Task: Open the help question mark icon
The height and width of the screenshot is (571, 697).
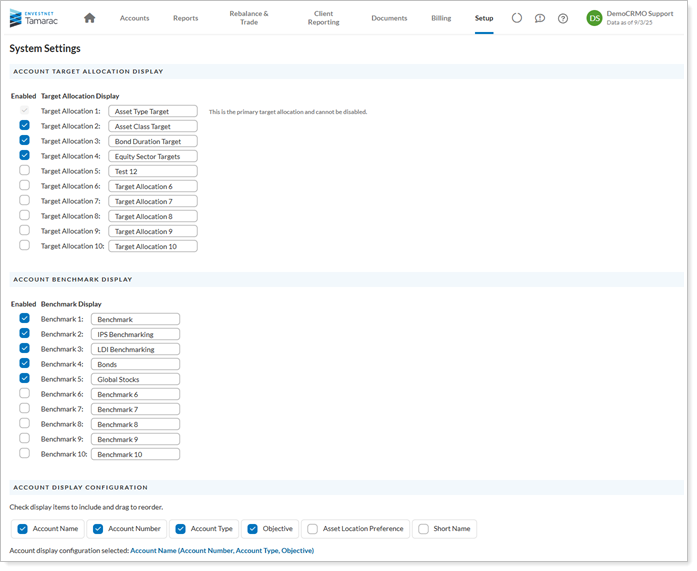Action: coord(563,18)
